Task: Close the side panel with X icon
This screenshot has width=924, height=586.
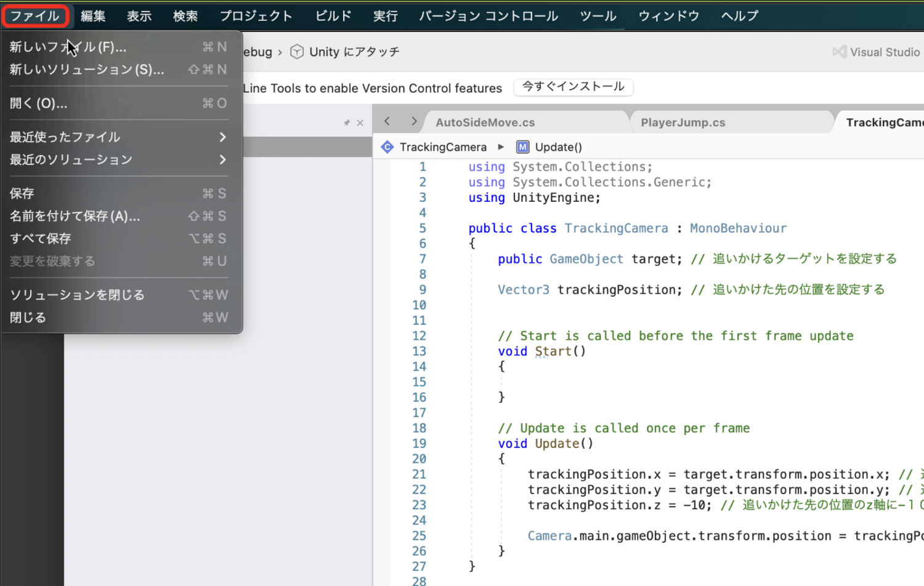Action: 360,122
